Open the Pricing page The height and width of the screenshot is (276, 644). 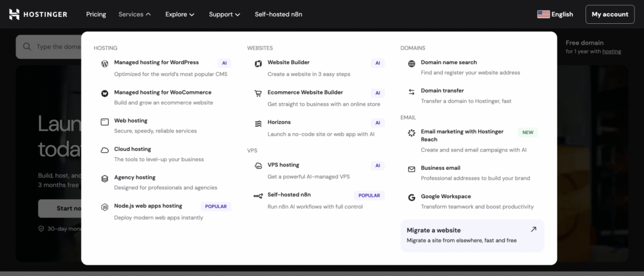pyautogui.click(x=96, y=14)
